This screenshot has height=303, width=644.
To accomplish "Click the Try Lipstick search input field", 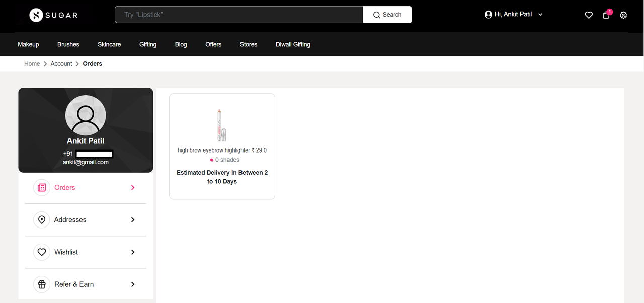I will (x=239, y=14).
